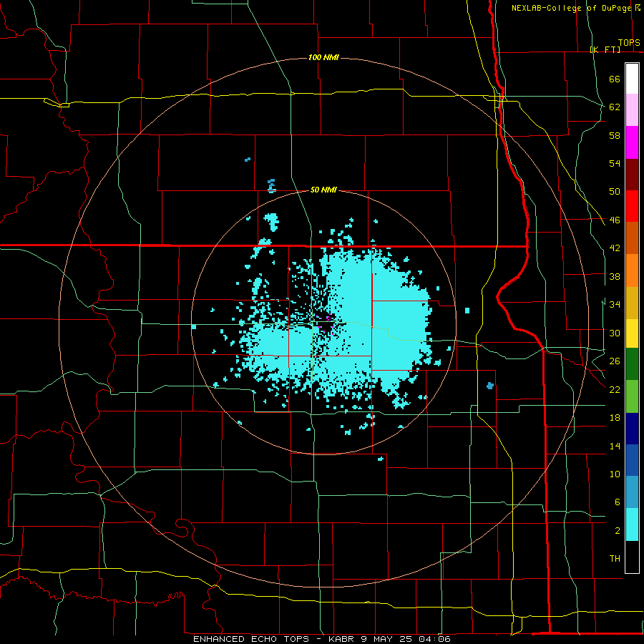The image size is (644, 644).
Task: Click the medium blue legend swatch
Action: point(632,460)
